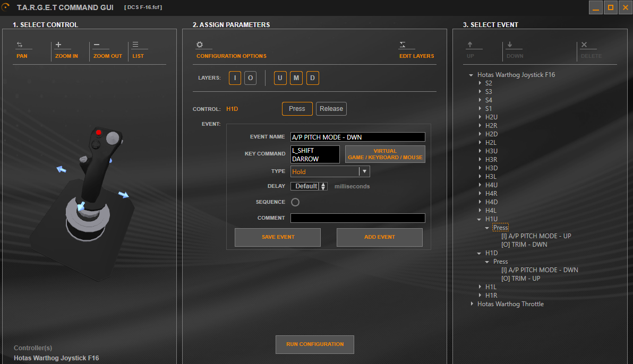
Task: Toggle layer O button
Action: click(250, 78)
